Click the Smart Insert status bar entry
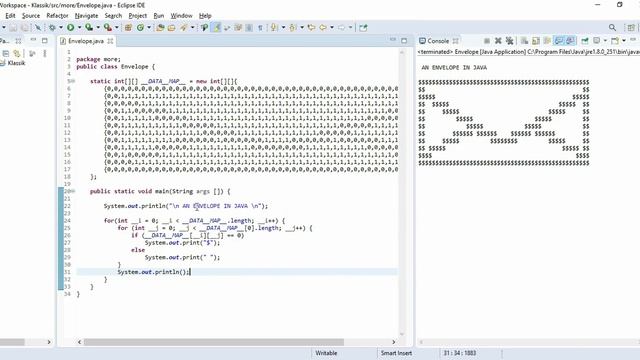The image size is (640, 360). click(x=396, y=353)
